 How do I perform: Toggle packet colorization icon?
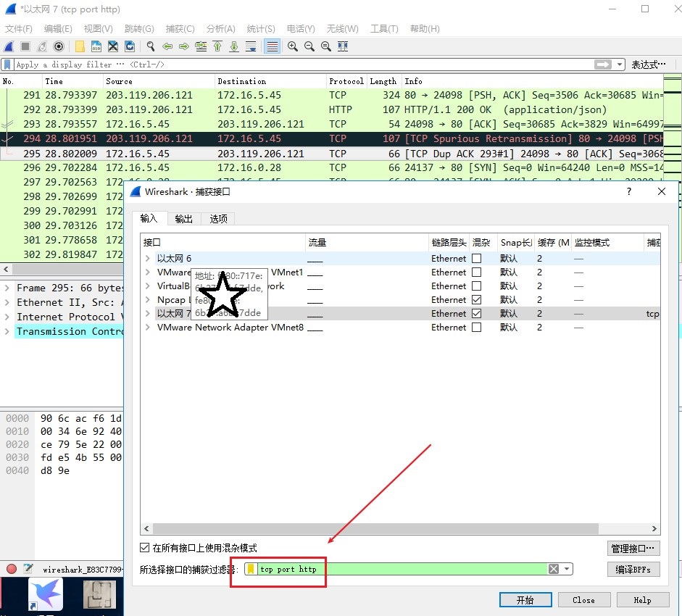pos(273,46)
